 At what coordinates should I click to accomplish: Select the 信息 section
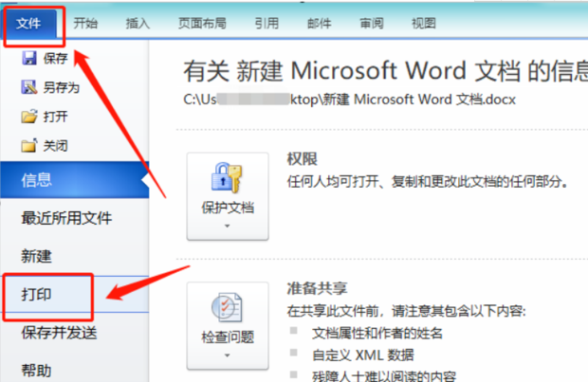pos(75,180)
